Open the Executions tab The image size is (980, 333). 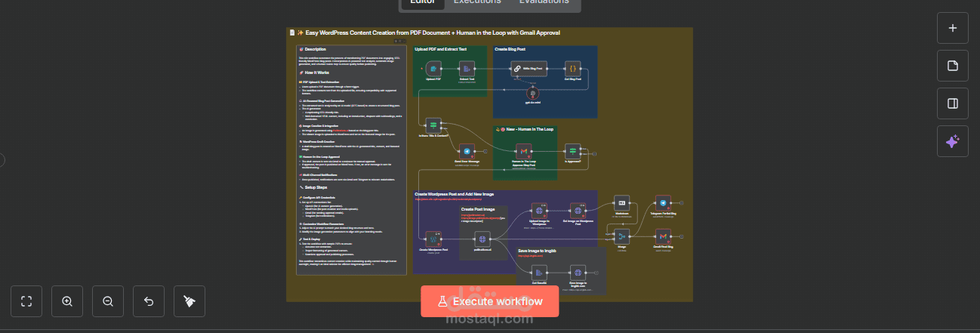[476, 2]
